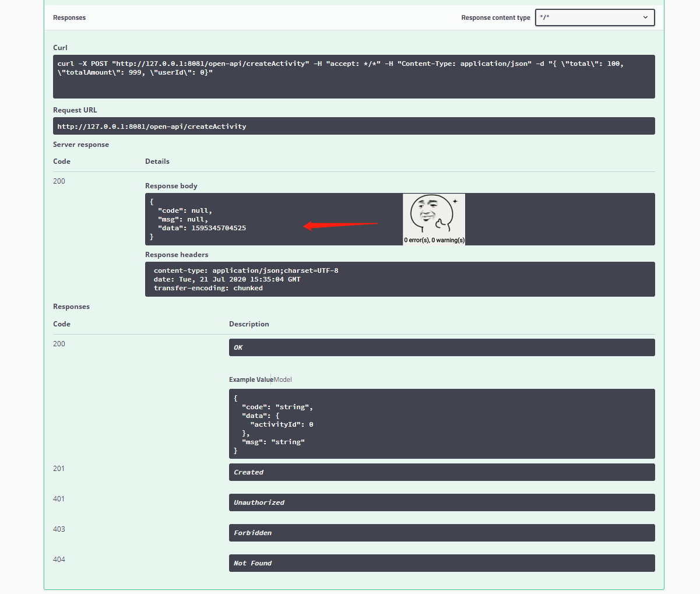Click the example value JSON block
The width and height of the screenshot is (700, 594).
[x=442, y=424]
